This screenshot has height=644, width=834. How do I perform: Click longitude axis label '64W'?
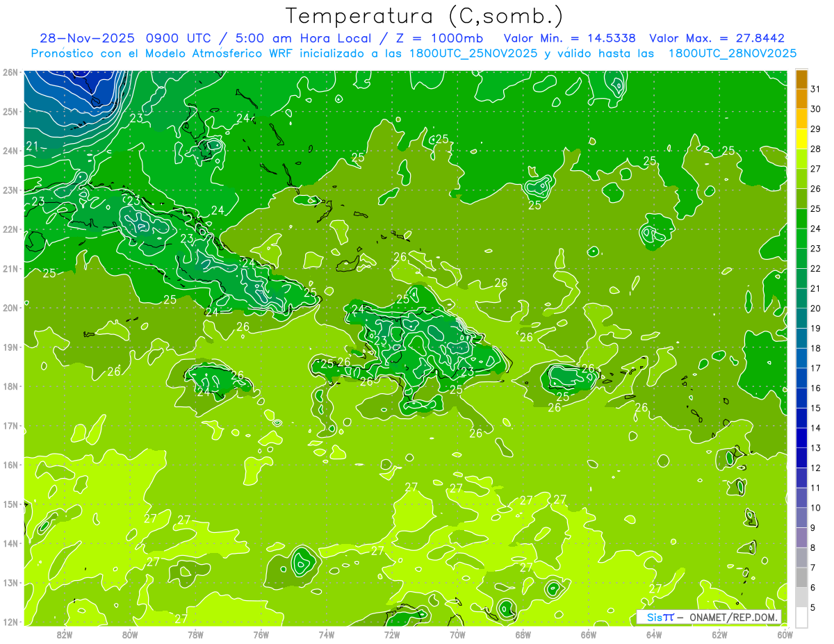pos(654,634)
